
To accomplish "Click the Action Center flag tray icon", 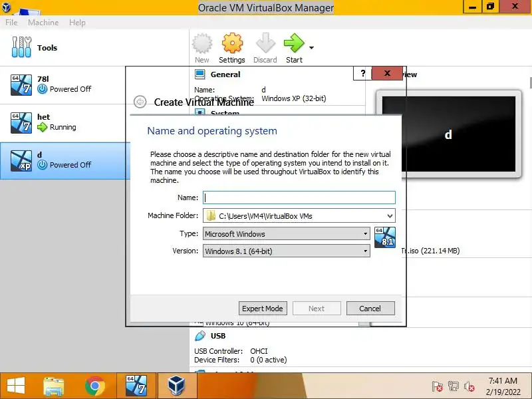I will coord(437,386).
